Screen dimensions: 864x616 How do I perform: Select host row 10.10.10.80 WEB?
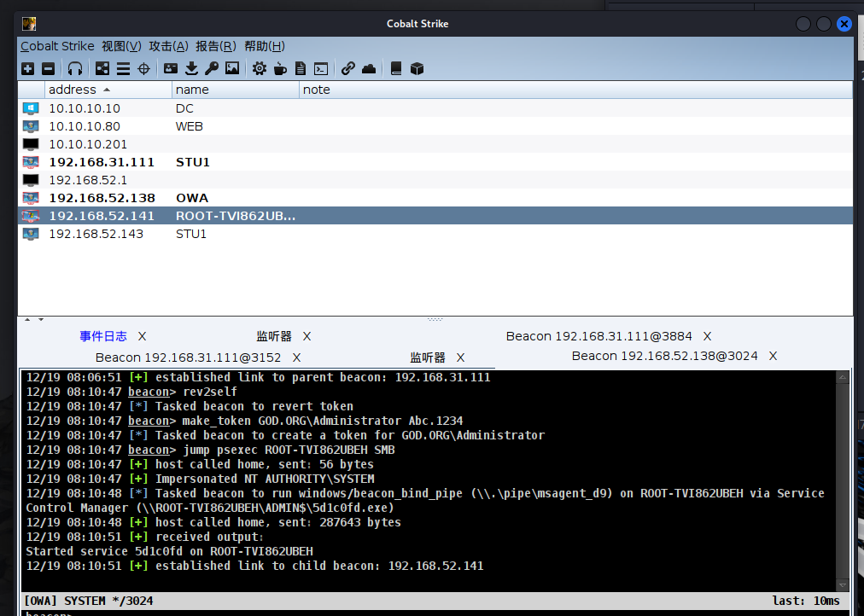tap(435, 126)
